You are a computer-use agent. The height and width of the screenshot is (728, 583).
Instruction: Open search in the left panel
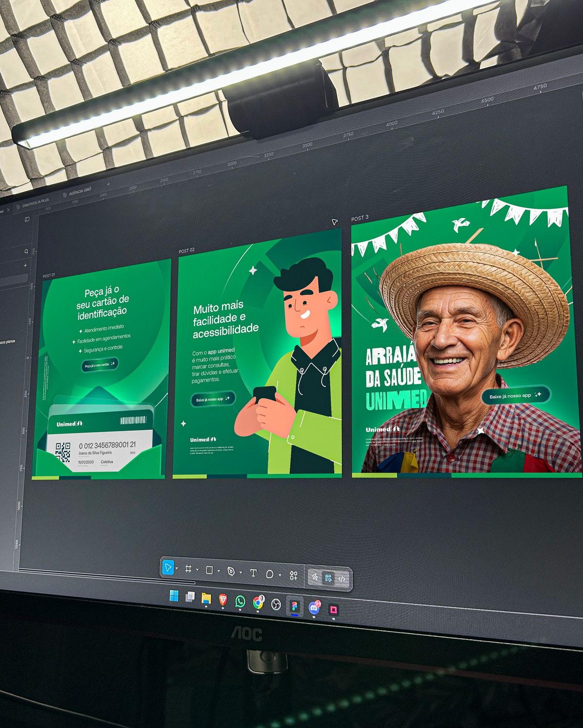[x=26, y=251]
